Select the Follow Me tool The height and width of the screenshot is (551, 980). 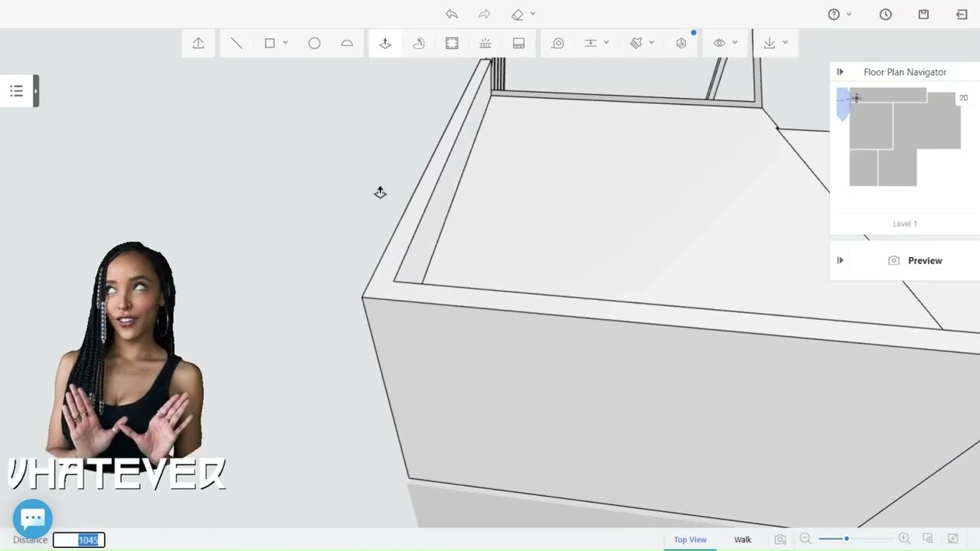tap(418, 44)
